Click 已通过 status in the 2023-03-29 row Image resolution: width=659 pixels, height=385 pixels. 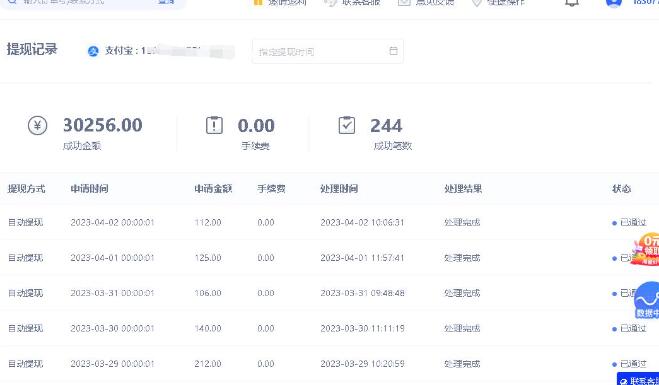click(629, 364)
